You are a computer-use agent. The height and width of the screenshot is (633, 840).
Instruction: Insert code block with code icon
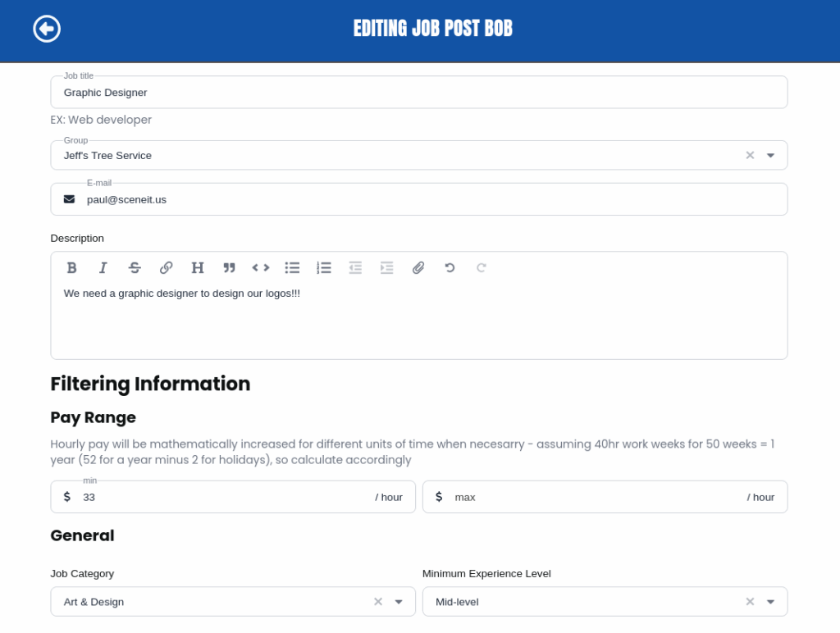pos(261,267)
